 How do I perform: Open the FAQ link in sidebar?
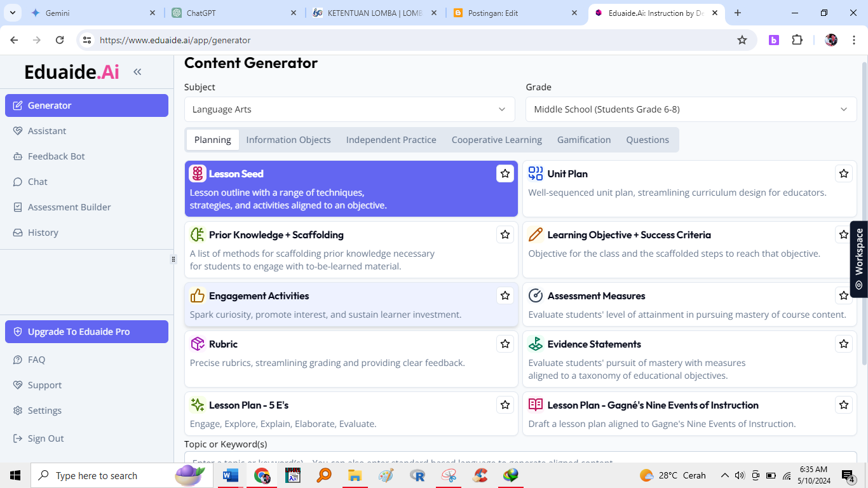coord(86,360)
